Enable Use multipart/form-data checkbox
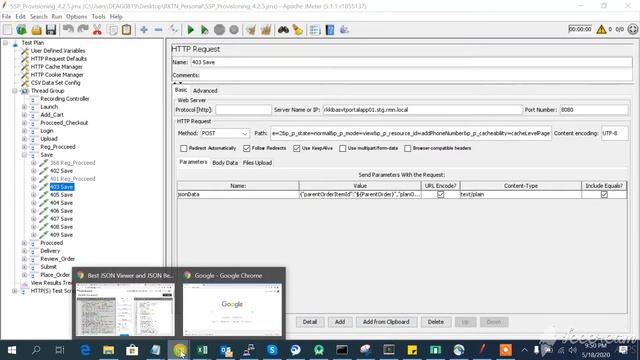 click(x=343, y=148)
